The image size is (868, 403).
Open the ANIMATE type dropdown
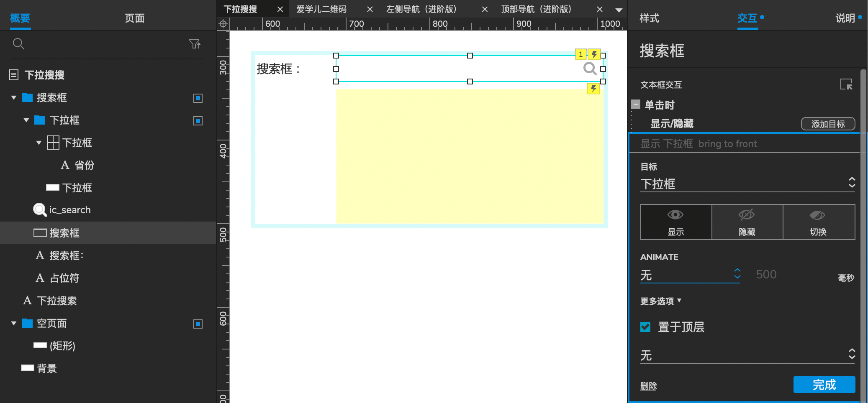[690, 275]
